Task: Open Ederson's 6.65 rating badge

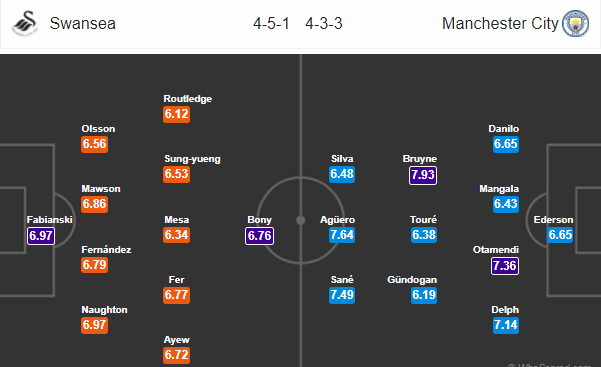Action: pyautogui.click(x=560, y=235)
